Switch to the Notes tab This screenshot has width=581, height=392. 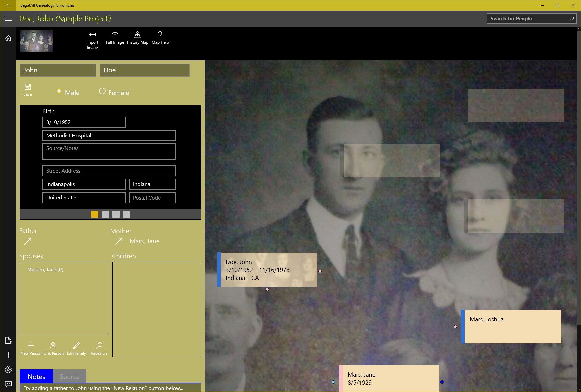point(36,376)
